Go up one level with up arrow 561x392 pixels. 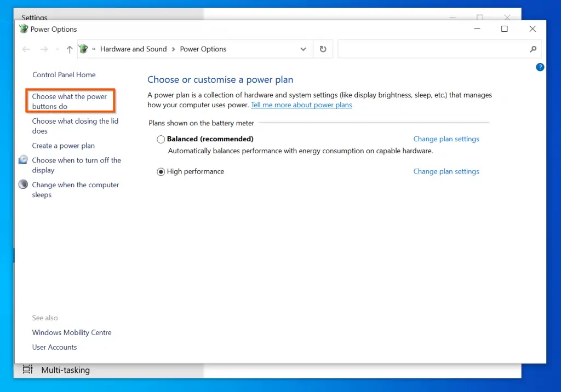pos(70,49)
